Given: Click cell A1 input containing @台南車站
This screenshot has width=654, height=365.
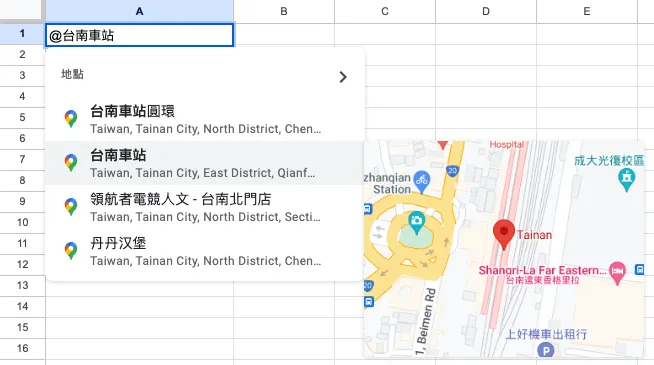Looking at the screenshot, I should pos(139,35).
